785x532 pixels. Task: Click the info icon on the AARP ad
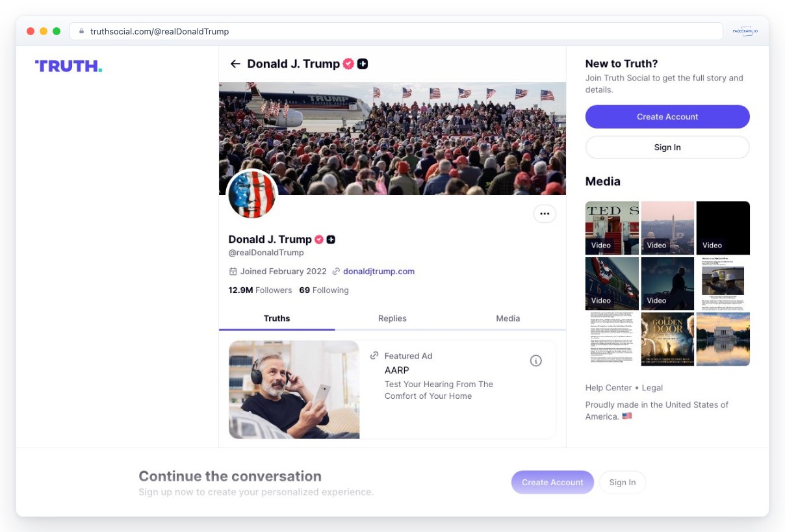[x=536, y=361]
